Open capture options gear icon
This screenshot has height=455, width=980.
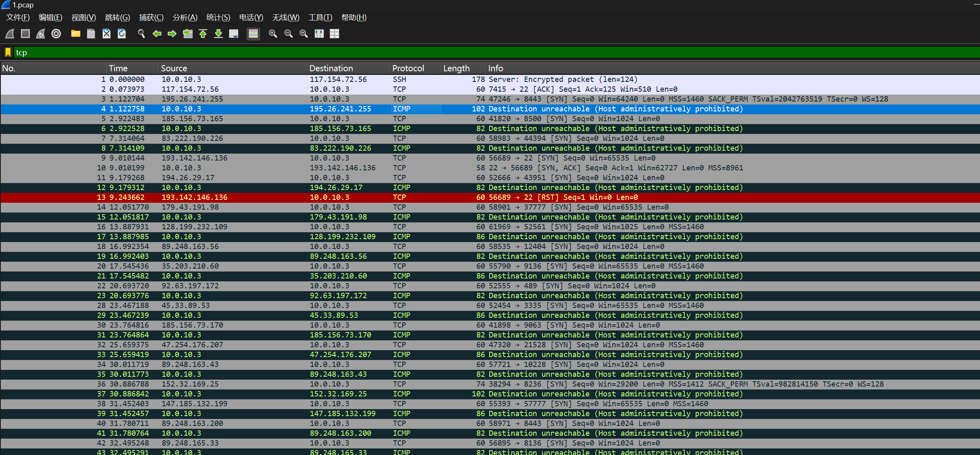tap(56, 34)
